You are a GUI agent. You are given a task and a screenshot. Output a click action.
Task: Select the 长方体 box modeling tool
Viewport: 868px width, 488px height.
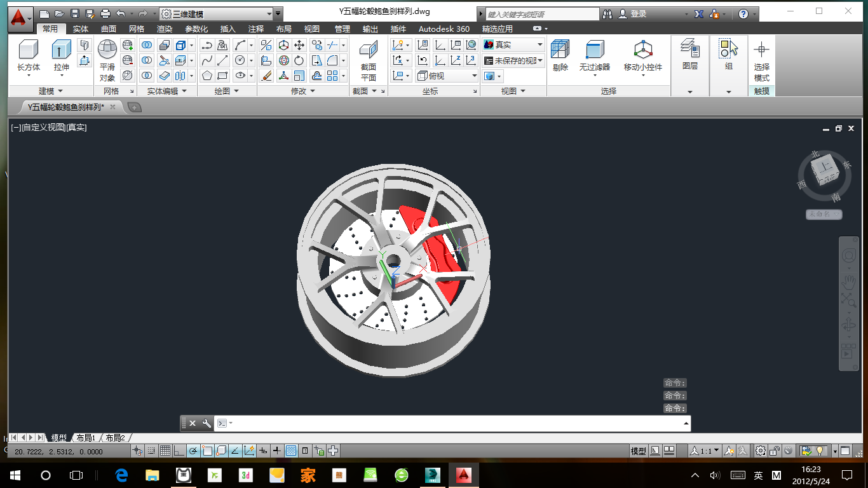(x=29, y=56)
